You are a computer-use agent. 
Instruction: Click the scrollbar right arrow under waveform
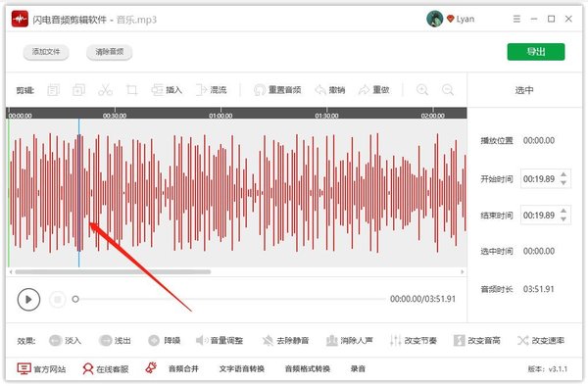(x=463, y=271)
